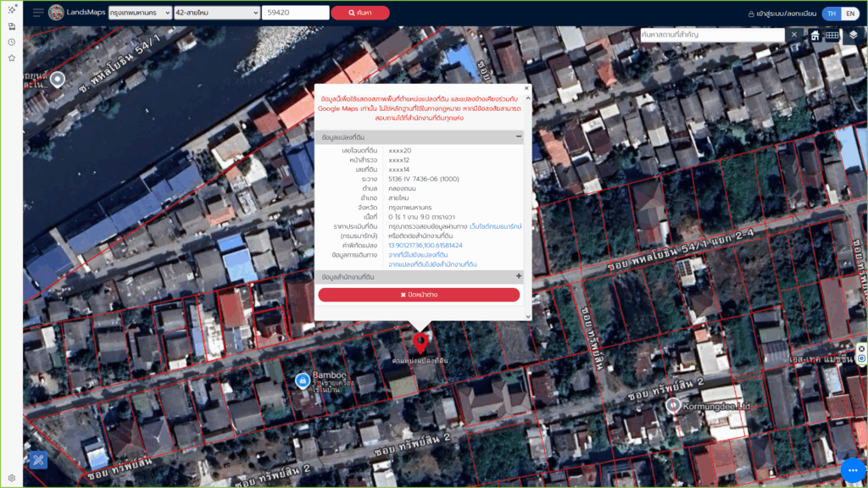Open the parcel coordinates link 13.90121736,100.61581424
868x488 pixels.
(x=426, y=245)
